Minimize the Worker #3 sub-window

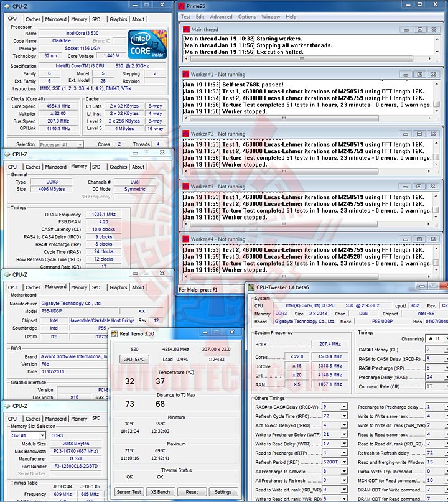[405, 187]
